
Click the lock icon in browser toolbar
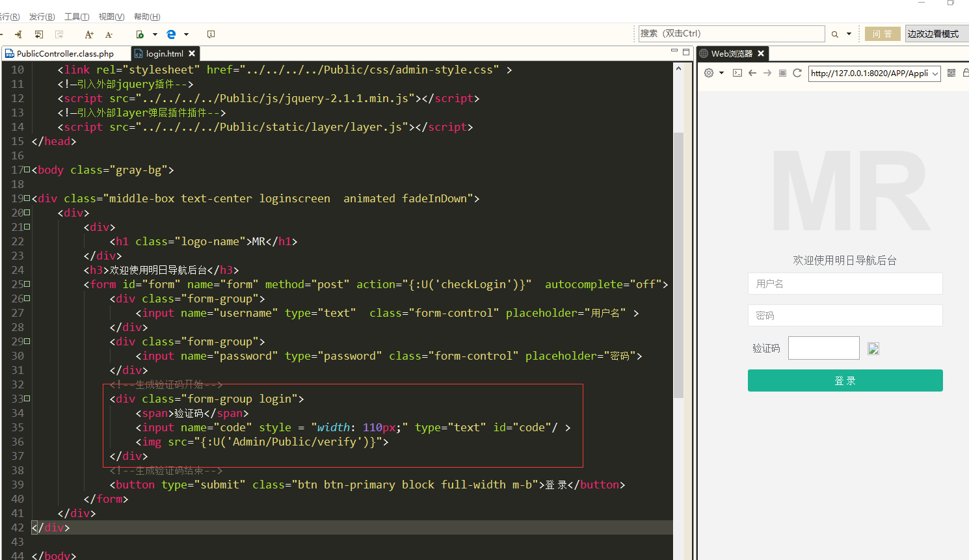[x=966, y=73]
